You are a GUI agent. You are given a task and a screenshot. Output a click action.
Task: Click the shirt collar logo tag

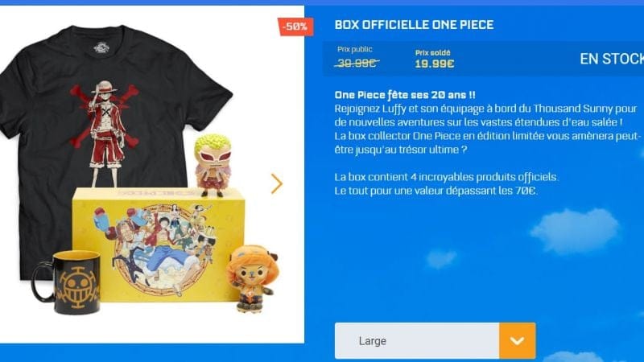pyautogui.click(x=101, y=47)
